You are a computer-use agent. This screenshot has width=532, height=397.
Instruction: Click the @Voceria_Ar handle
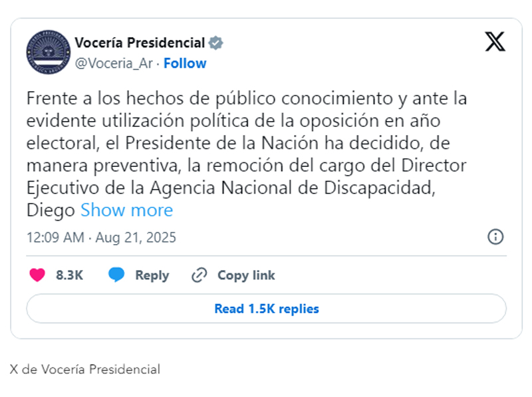click(114, 63)
